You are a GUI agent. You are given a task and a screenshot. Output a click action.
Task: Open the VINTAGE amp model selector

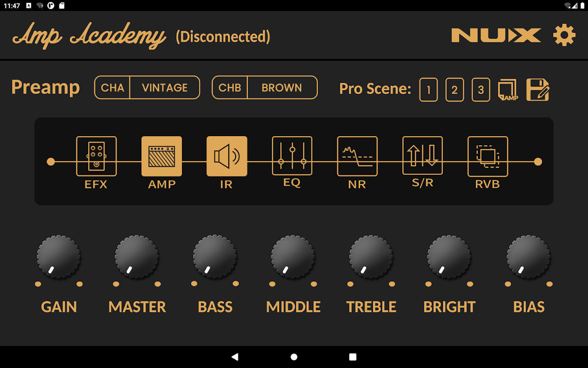tap(165, 87)
